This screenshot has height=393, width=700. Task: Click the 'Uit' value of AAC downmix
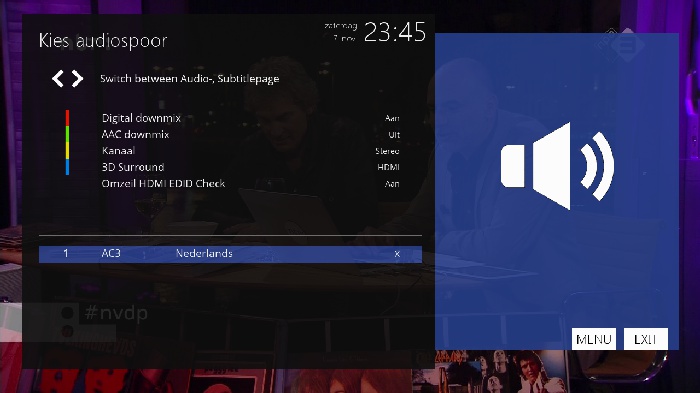394,135
